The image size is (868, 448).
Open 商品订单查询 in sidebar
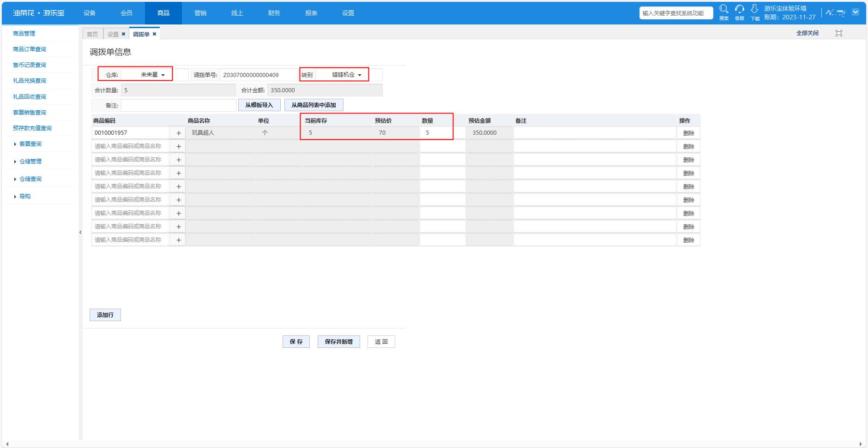(30, 49)
